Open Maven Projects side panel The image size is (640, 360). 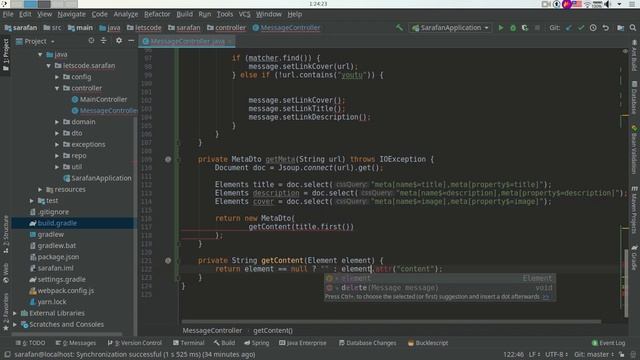(634, 210)
